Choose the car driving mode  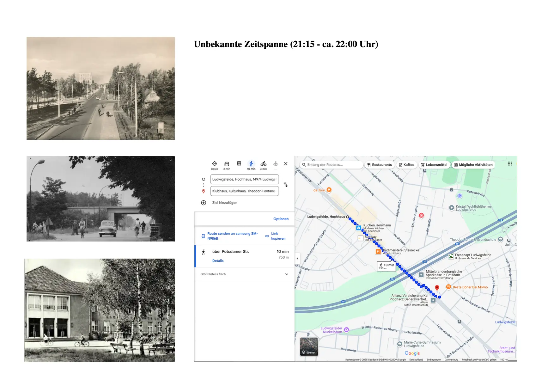tap(227, 164)
